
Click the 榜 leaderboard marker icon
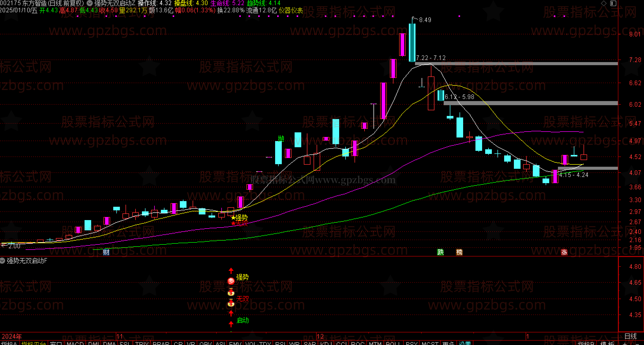459,252
